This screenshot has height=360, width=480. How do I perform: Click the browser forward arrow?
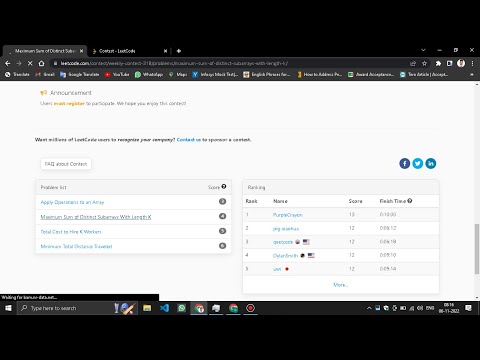[19, 63]
